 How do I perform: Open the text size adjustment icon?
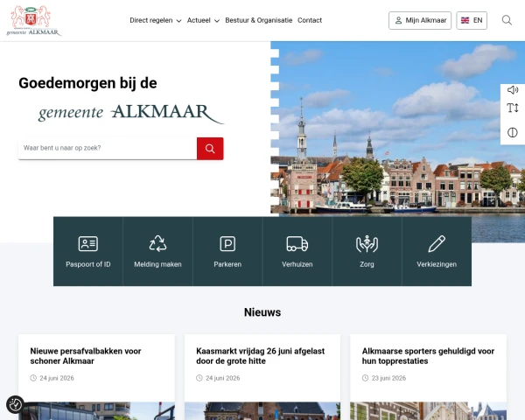[513, 108]
